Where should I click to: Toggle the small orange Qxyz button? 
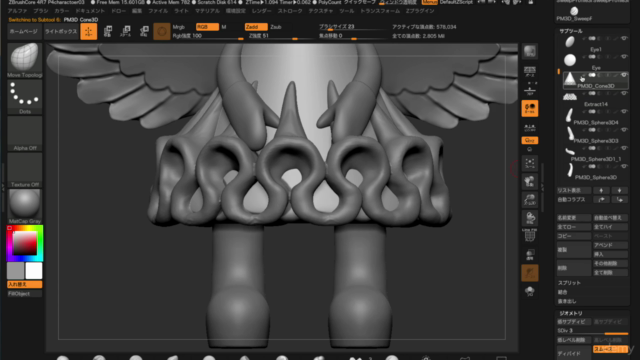[x=530, y=140]
